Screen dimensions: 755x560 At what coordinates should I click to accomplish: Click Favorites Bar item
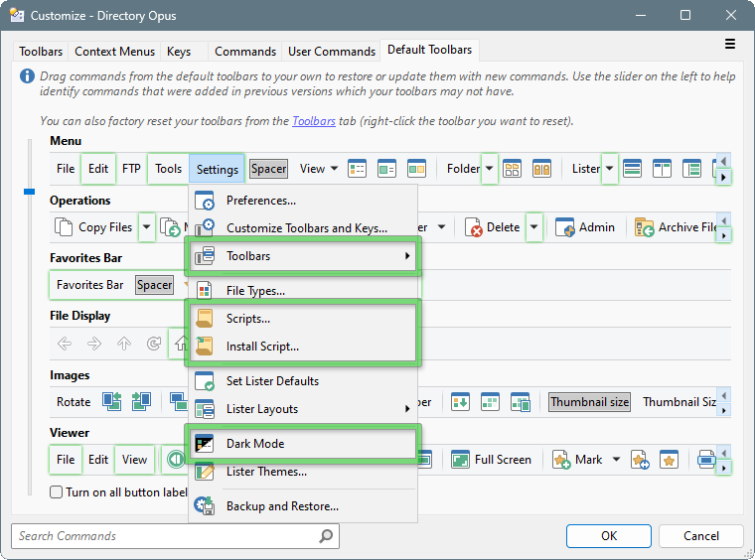[90, 285]
